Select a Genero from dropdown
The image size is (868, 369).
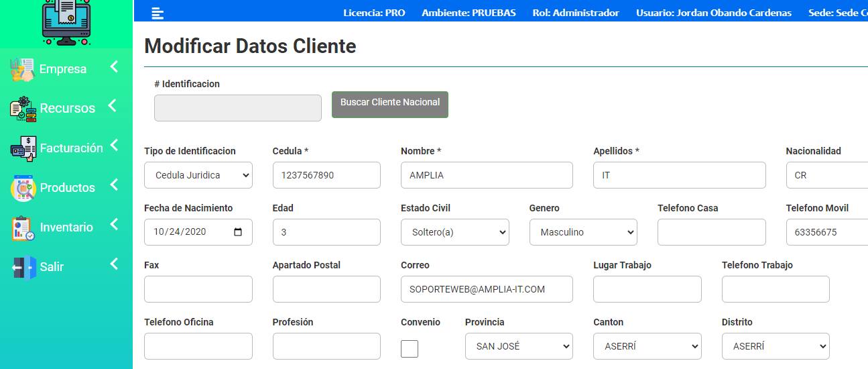(x=583, y=232)
